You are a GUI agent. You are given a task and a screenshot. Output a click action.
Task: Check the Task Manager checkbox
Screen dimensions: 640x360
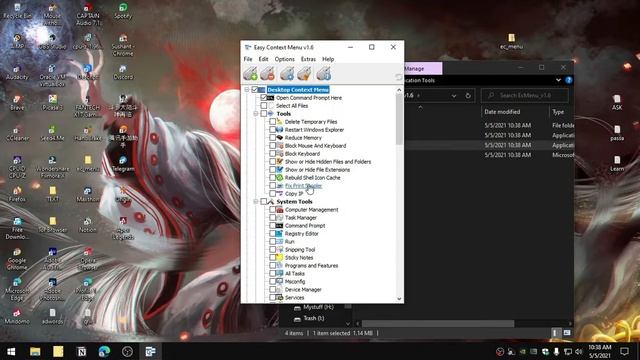[x=272, y=218]
